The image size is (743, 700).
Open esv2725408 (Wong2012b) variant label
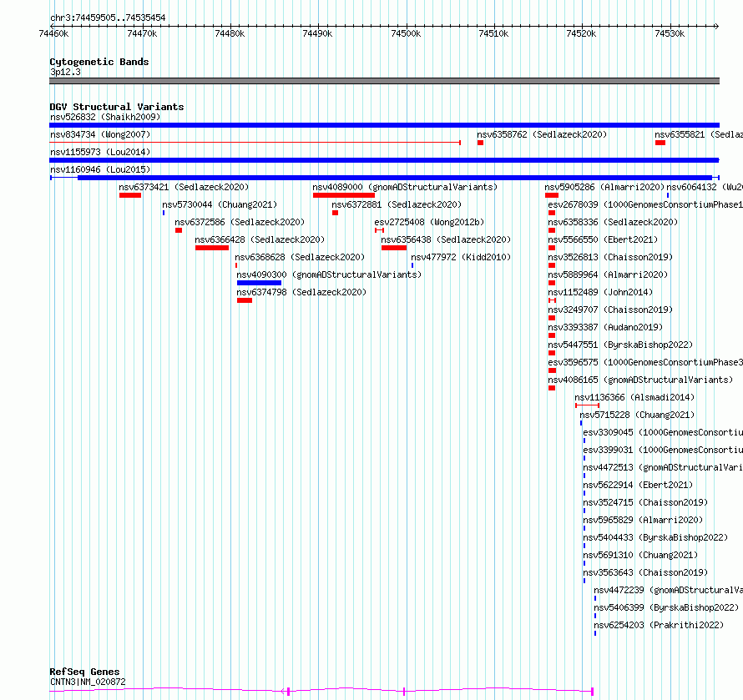tap(429, 222)
